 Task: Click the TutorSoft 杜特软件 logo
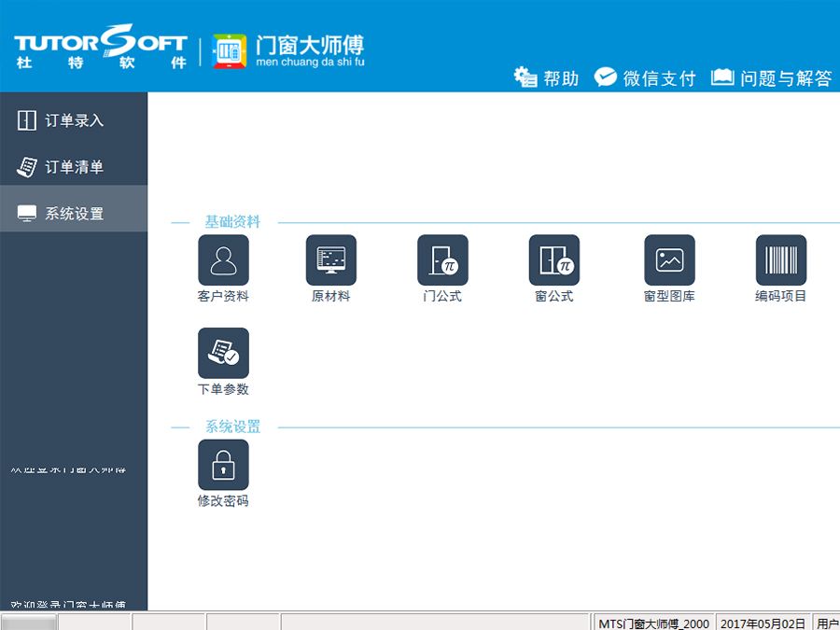tap(101, 48)
